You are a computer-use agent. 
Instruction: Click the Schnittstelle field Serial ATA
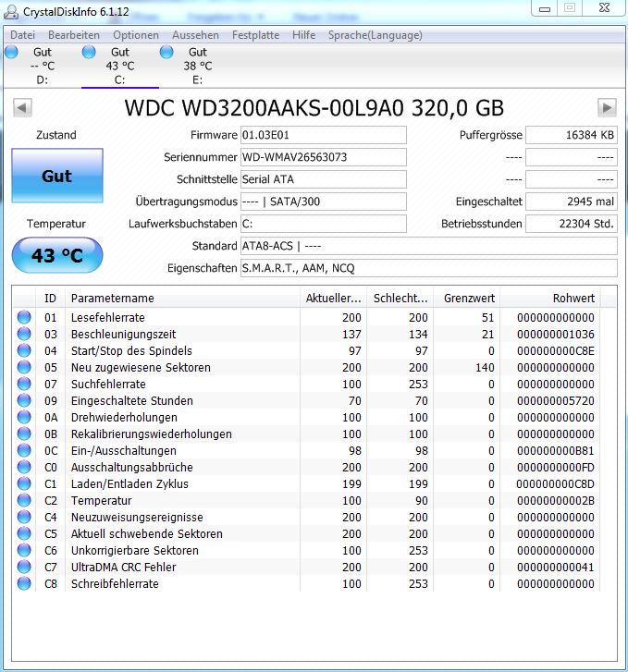pyautogui.click(x=324, y=179)
